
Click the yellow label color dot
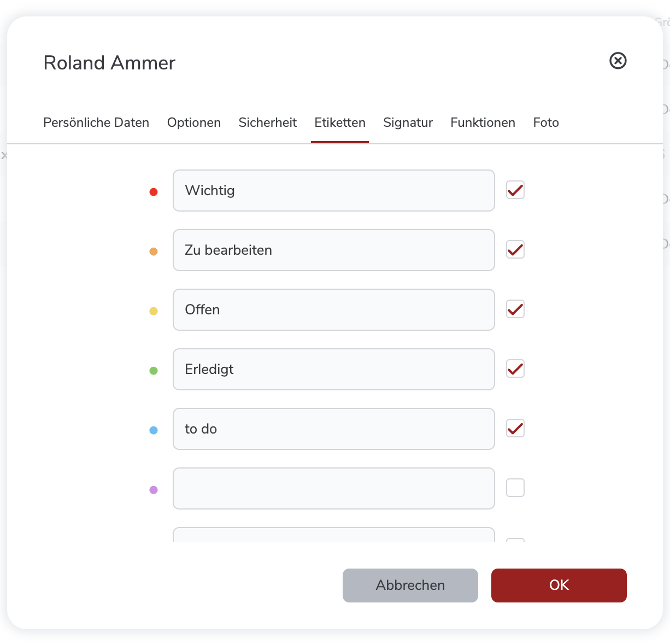click(154, 311)
